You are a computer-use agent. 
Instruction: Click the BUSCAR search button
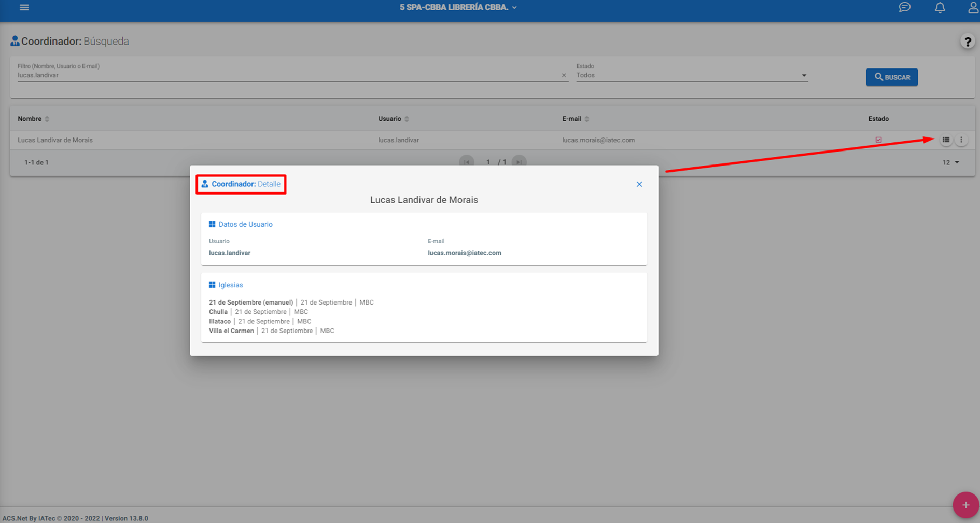click(x=892, y=77)
